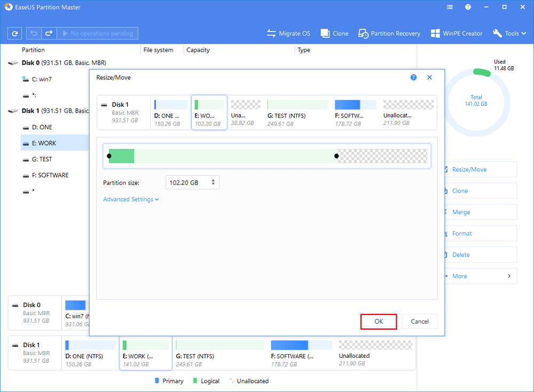Launch the Clone tool from top toolbar
534x392 pixels.
[335, 33]
